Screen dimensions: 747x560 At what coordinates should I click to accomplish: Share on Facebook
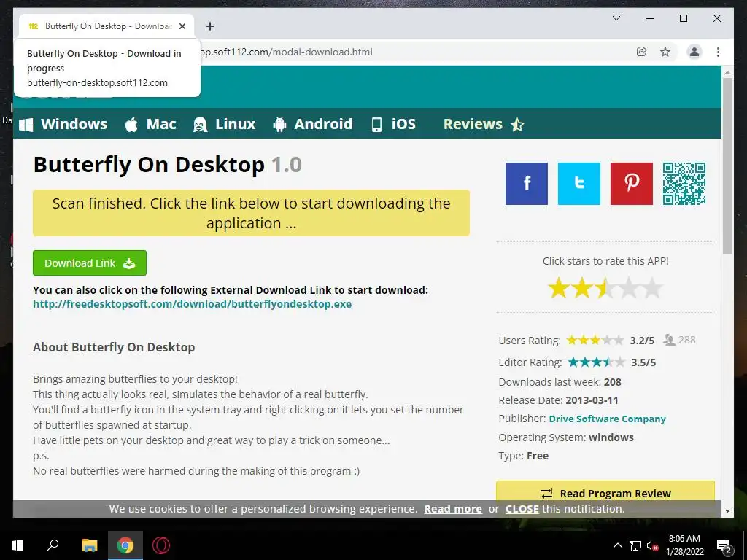point(527,183)
